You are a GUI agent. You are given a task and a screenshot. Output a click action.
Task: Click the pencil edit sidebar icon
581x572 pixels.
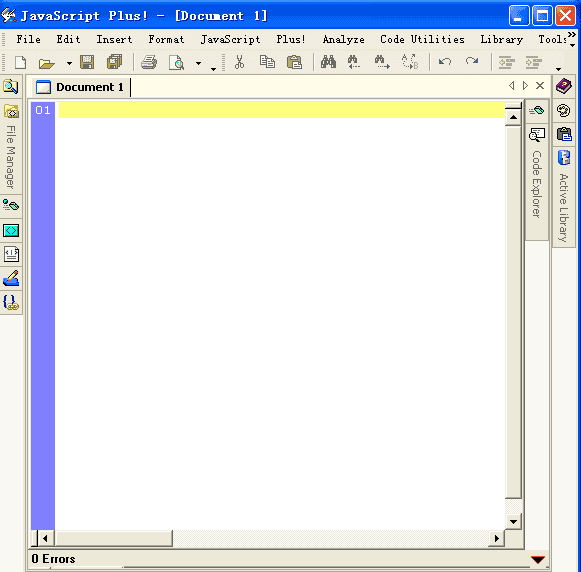click(11, 278)
